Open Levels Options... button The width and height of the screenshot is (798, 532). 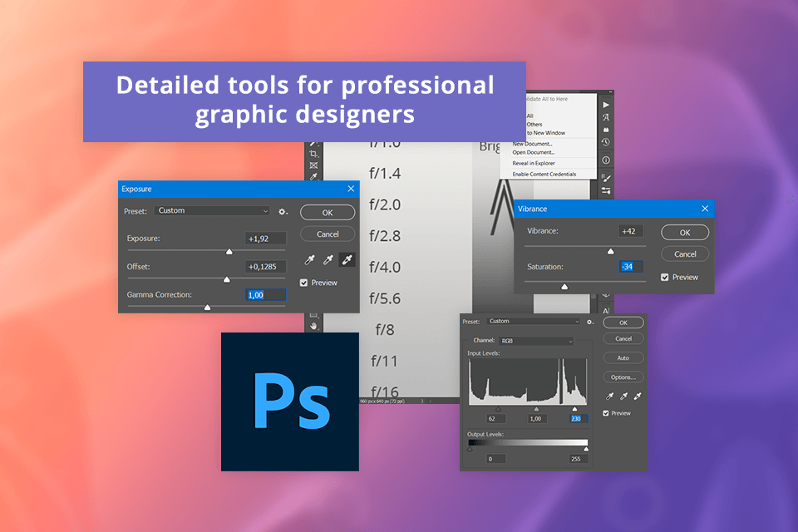point(623,377)
